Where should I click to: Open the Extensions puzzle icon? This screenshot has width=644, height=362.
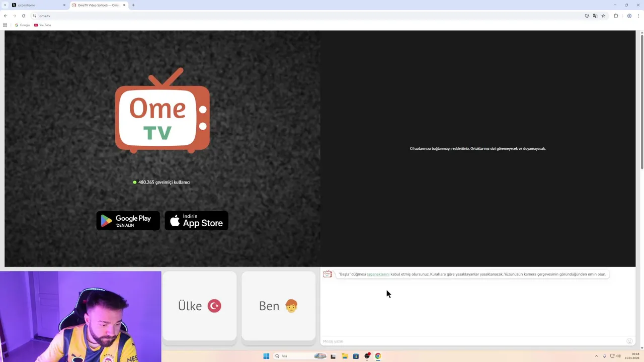click(x=616, y=16)
